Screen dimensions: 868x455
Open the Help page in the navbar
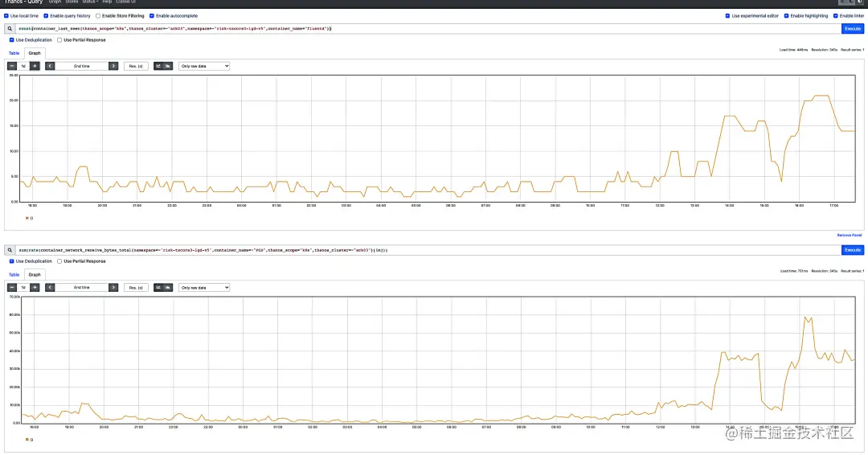(x=107, y=2)
